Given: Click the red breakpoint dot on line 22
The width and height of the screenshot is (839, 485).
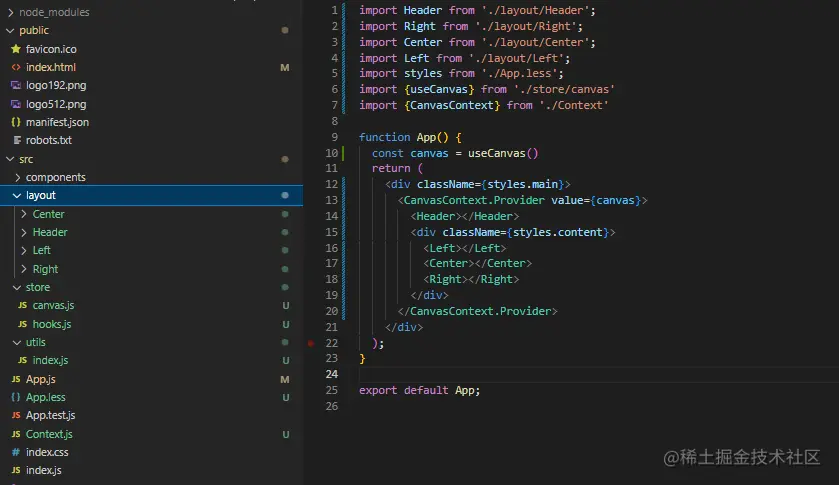Looking at the screenshot, I should pyautogui.click(x=310, y=343).
